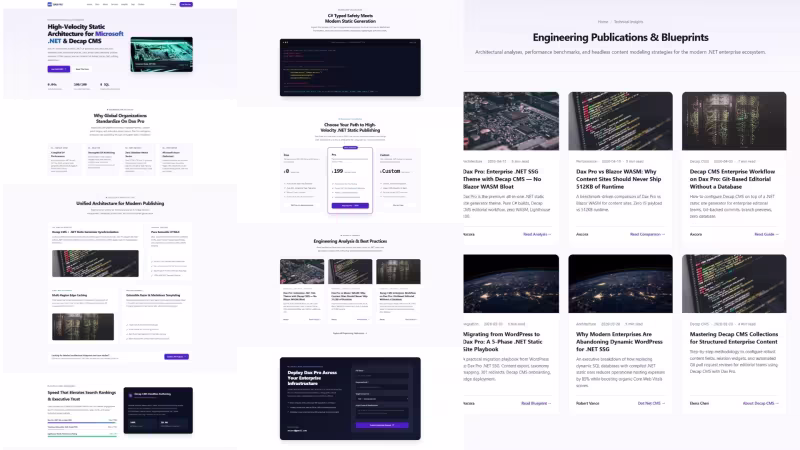Click the Technical Insights breadcrumb
The width and height of the screenshot is (800, 450).
[x=628, y=22]
